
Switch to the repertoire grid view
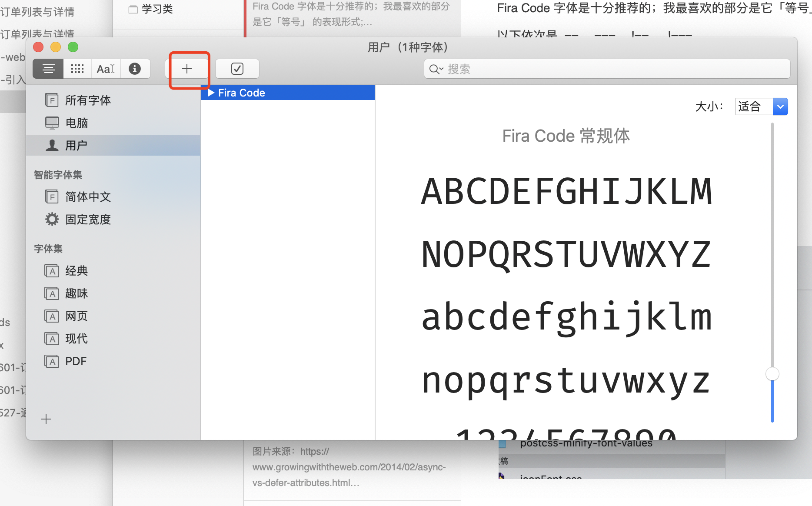[x=77, y=69]
